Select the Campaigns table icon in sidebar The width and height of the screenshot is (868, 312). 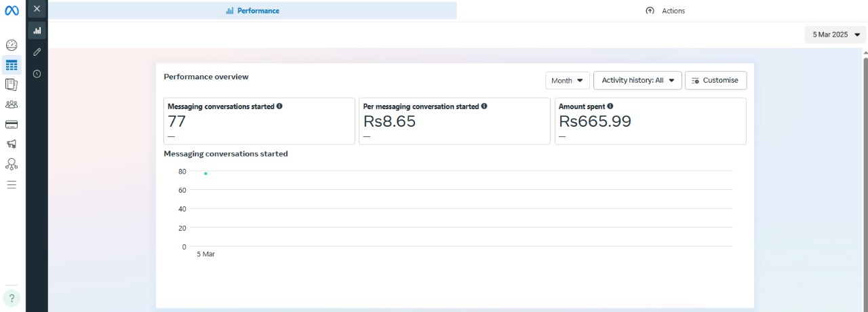coord(12,65)
